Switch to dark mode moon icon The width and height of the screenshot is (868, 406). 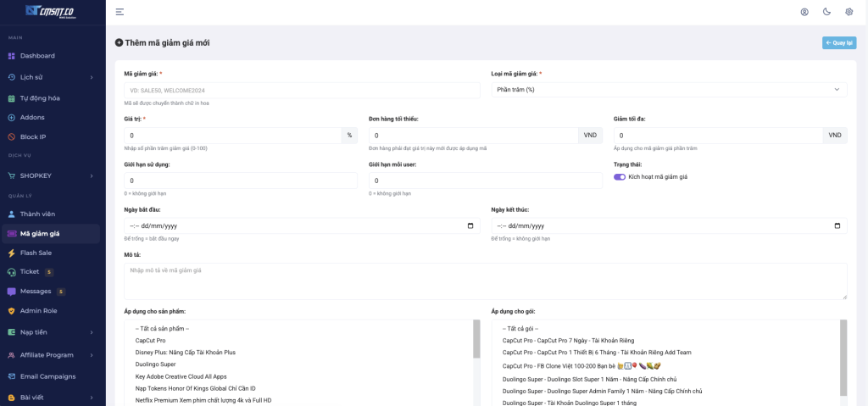point(826,12)
